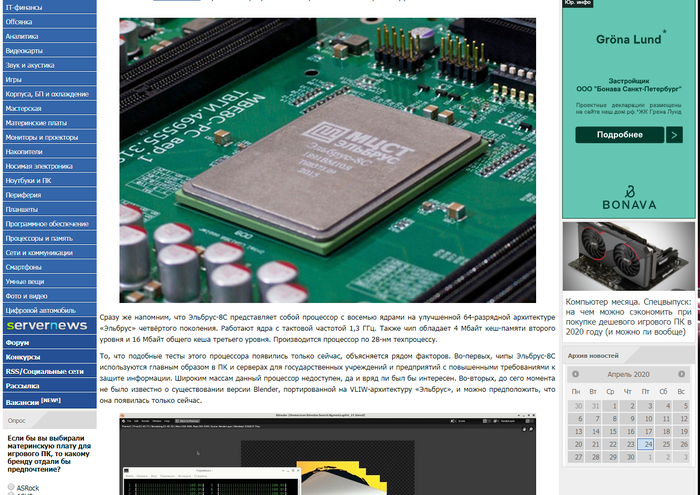Open Мониторы и проекторы section
700x495 pixels.
[x=50, y=137]
